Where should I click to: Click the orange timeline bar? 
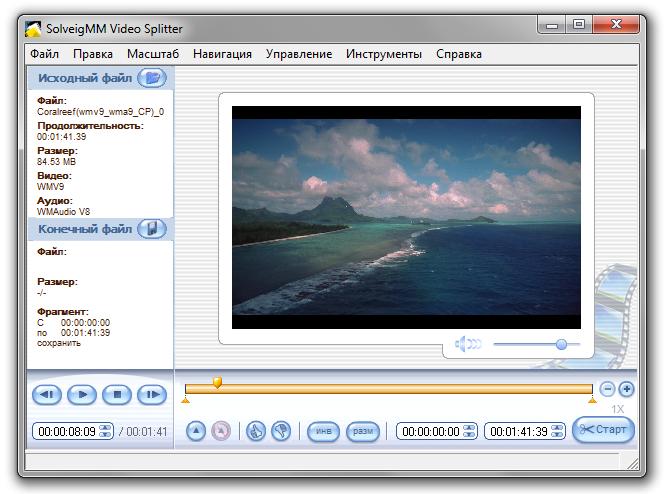click(x=389, y=389)
